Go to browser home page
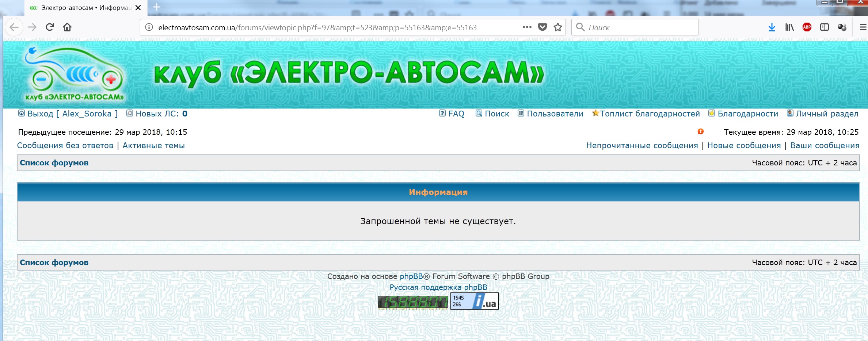868x341 pixels. (x=67, y=27)
